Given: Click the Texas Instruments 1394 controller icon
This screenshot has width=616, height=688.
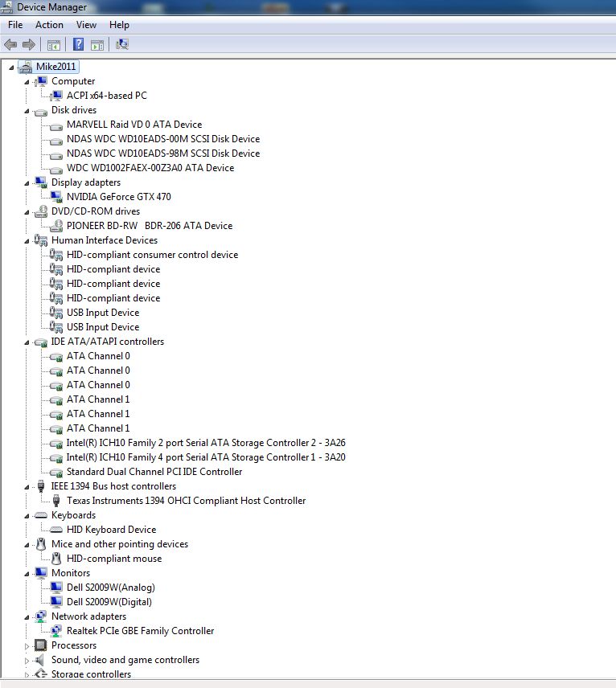Looking at the screenshot, I should click(x=56, y=500).
